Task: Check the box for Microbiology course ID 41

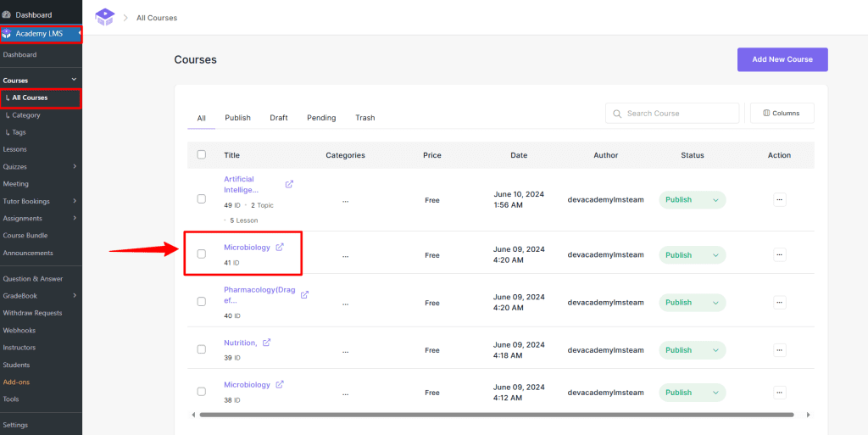Action: (201, 254)
